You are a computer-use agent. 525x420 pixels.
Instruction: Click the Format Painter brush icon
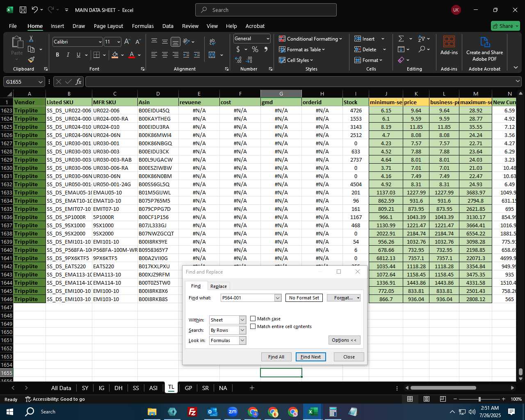point(31,60)
